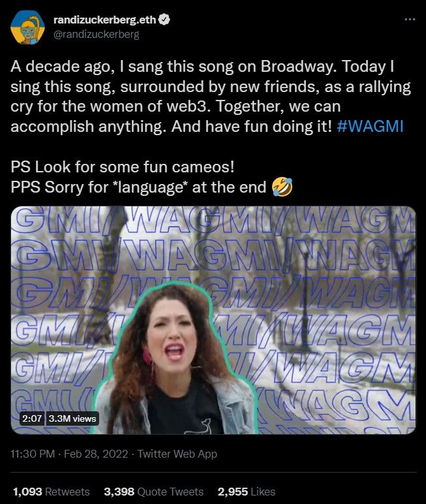
Task: View the 1,093 Retweets list
Action: [x=52, y=492]
